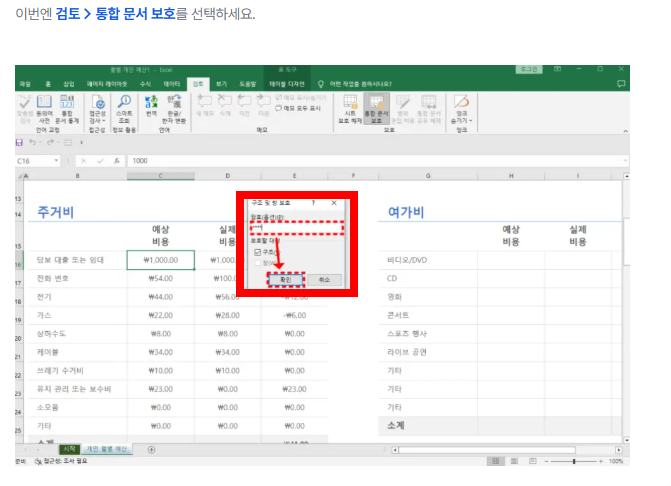Open the Insert (삽입) tab
Image resolution: width=671 pixels, height=486 pixels.
(69, 84)
